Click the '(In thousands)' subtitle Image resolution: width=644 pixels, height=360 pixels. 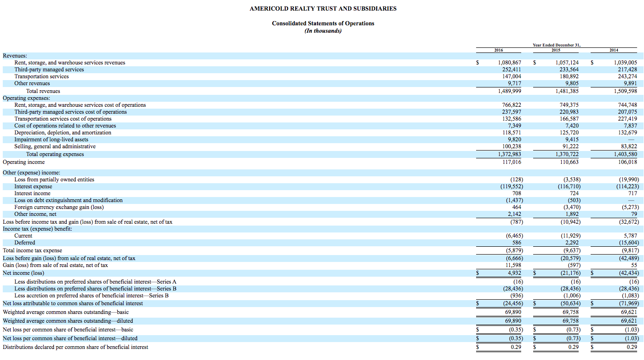[x=323, y=31]
